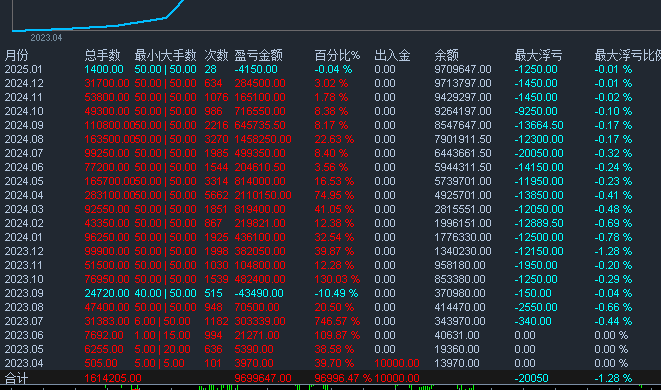
Task: Select the 2023.10 month row label
Action: coord(24,279)
